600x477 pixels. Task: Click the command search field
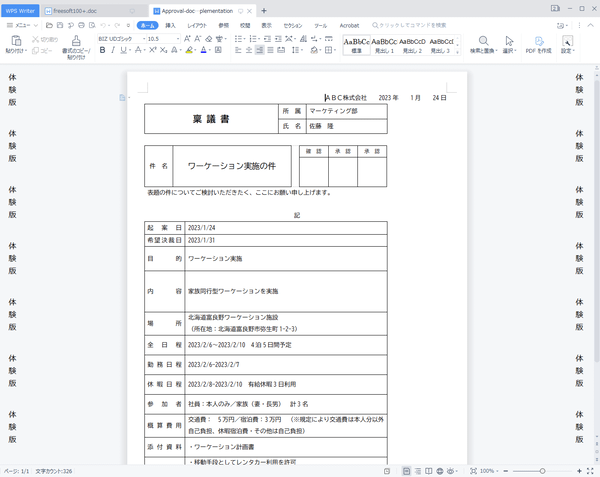[x=409, y=26]
